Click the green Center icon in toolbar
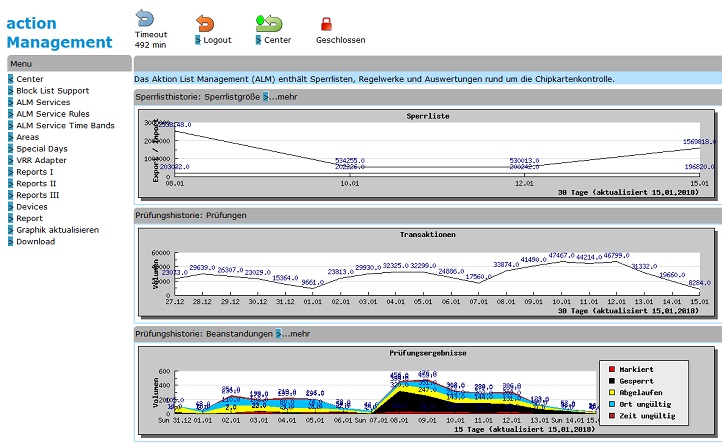Screen dimensions: 722x444 pyautogui.click(x=269, y=22)
